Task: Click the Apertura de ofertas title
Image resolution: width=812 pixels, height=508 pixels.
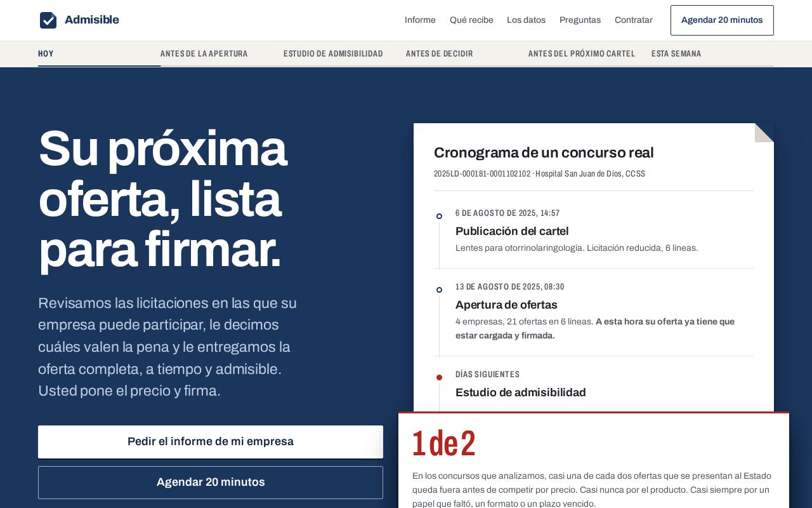Action: (x=506, y=305)
